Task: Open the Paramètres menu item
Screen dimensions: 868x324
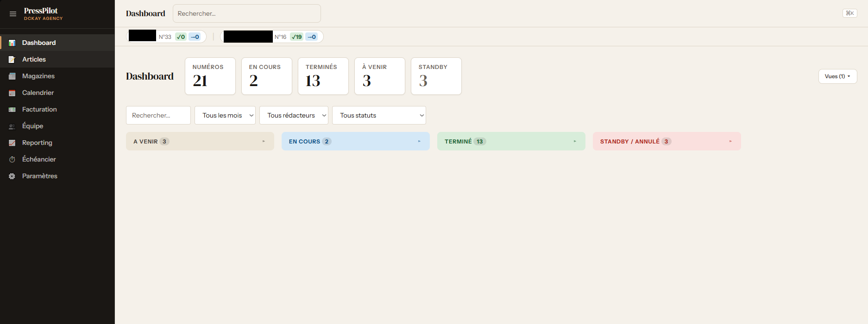Action: 57,176
